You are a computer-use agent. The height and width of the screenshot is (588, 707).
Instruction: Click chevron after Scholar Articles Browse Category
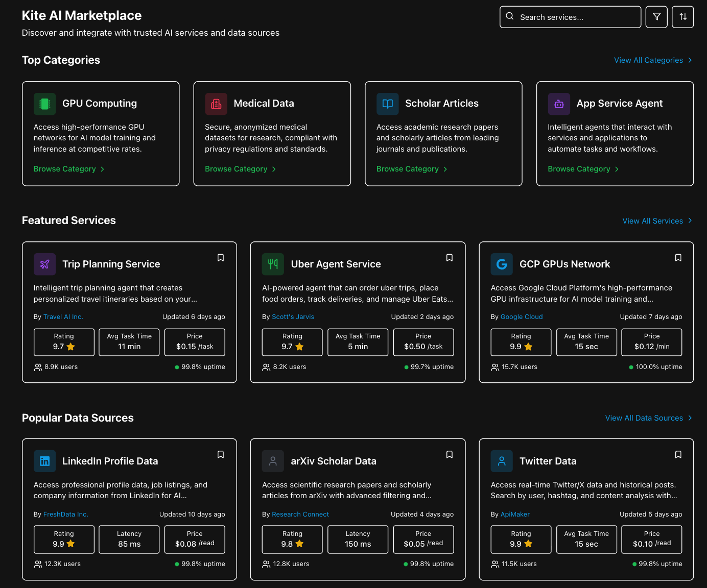point(445,169)
